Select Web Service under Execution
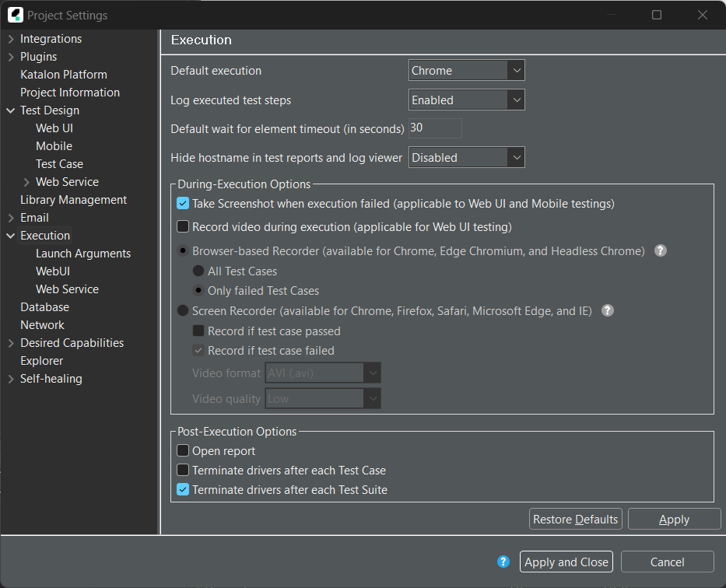This screenshot has width=726, height=588. click(x=67, y=289)
